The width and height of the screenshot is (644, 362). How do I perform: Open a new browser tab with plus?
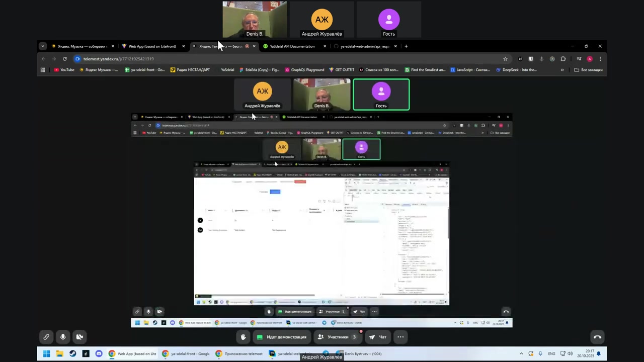(406, 46)
